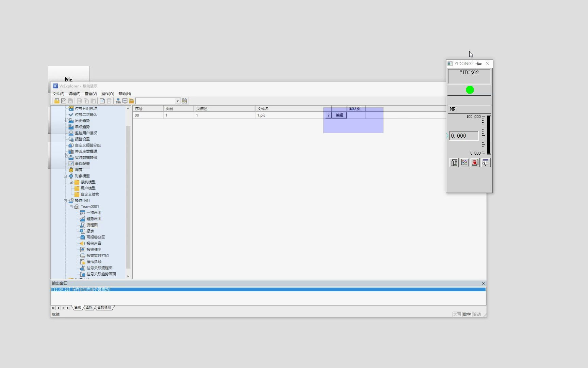Pin the YIDONG2 faceplate window
The image size is (588, 368).
click(x=478, y=64)
